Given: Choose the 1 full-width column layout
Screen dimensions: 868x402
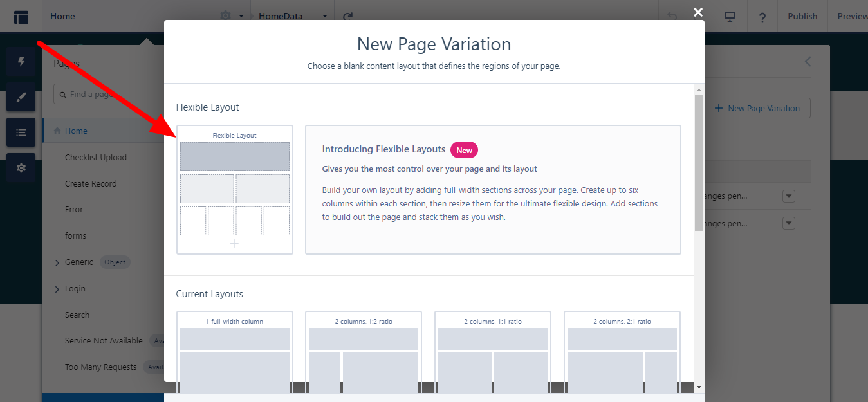Looking at the screenshot, I should pos(235,352).
